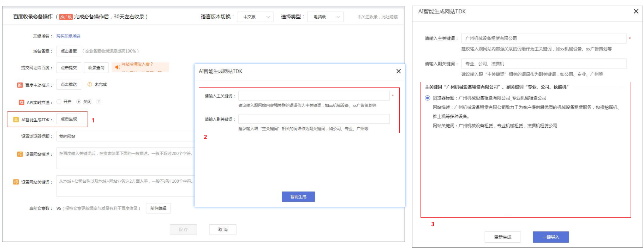Viewport: 644px width, 249px height.
Task: Click the 未完成 status text
Action: coord(101,85)
